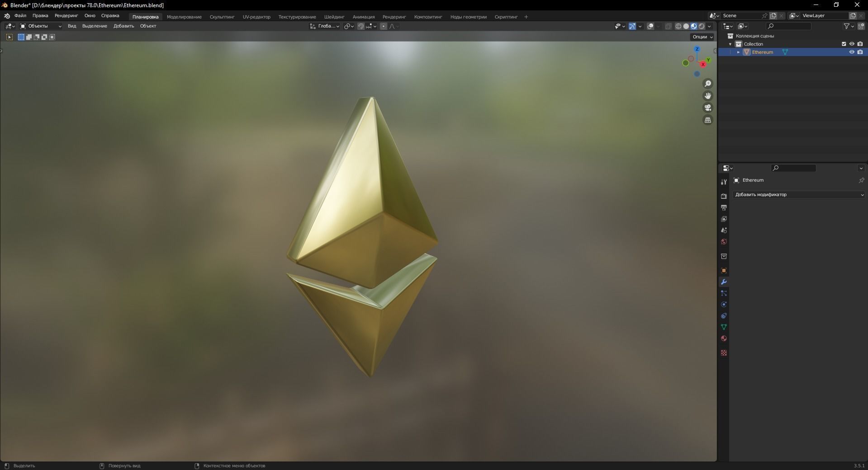Open the viewport shading options dropdown
The height and width of the screenshot is (470, 868).
click(x=710, y=26)
